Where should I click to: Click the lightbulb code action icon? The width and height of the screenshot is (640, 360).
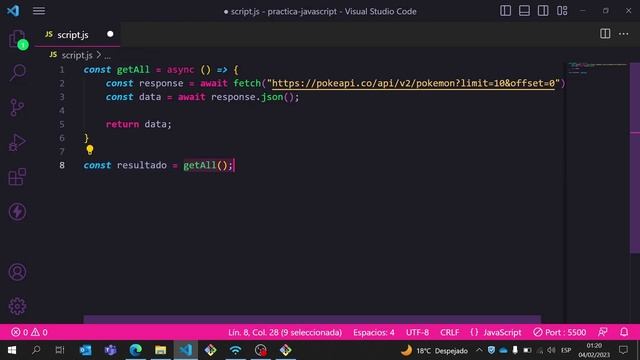coord(90,150)
